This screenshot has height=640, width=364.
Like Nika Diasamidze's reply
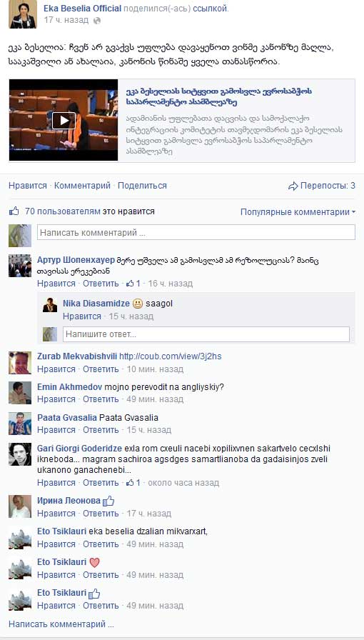click(x=81, y=316)
